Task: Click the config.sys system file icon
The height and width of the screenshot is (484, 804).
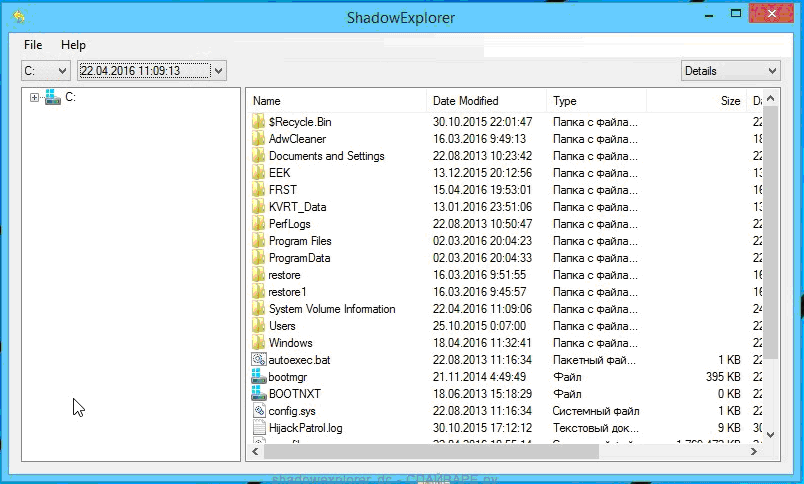Action: point(258,411)
